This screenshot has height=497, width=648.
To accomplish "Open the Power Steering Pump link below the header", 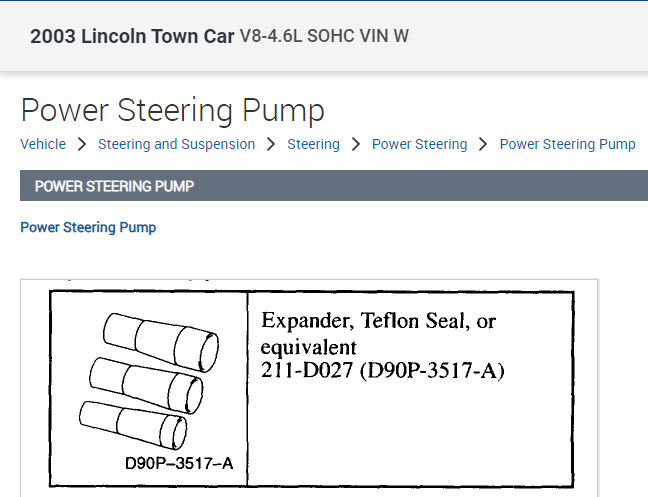I will coord(88,227).
